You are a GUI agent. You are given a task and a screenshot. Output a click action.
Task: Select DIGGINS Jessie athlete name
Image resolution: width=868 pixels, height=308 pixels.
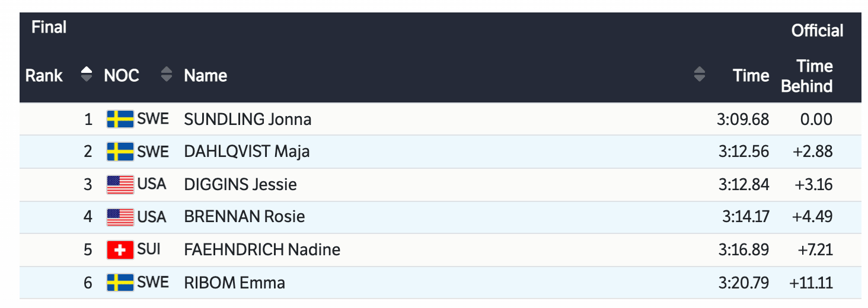point(240,184)
